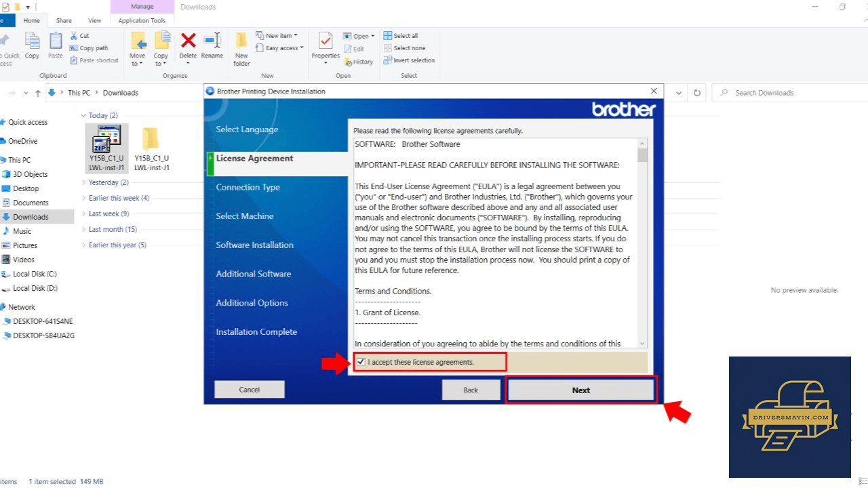
Task: Close the Brother Printing Device Installation dialog
Action: [654, 91]
